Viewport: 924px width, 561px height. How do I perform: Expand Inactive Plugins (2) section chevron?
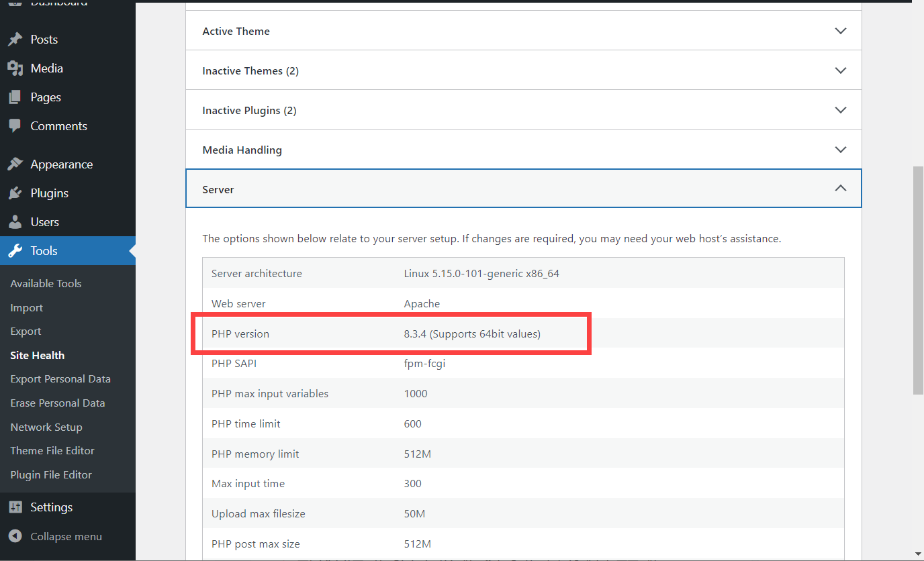pos(840,110)
